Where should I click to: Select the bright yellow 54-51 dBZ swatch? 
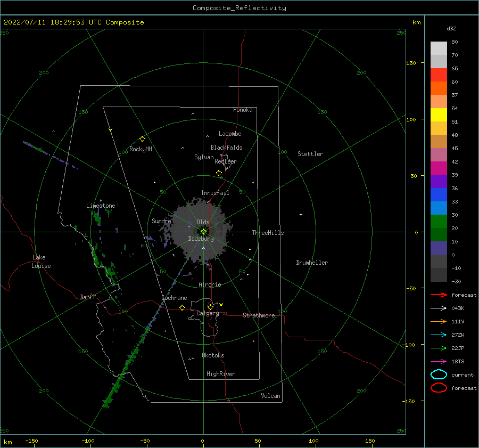(x=439, y=115)
